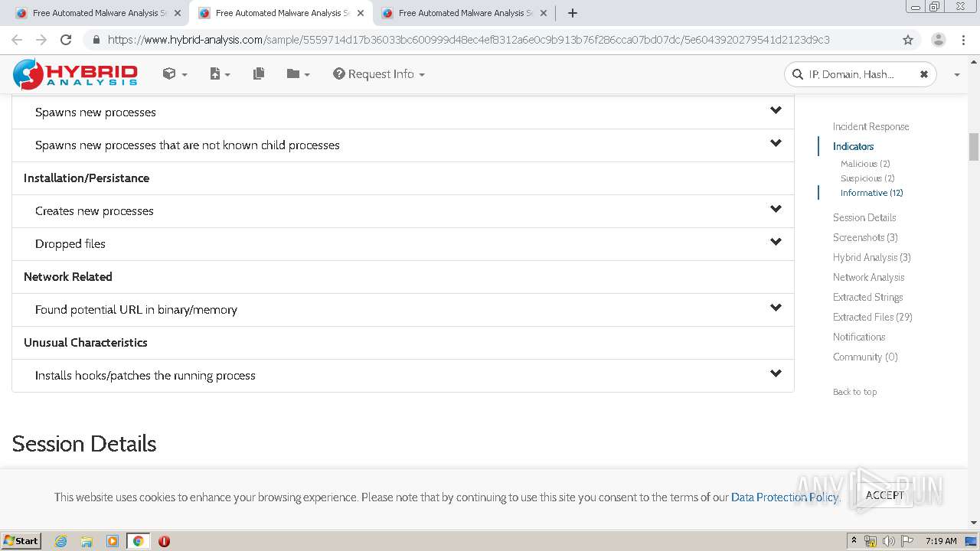This screenshot has height=551, width=980.
Task: Go to Session Details in sidebar
Action: tap(864, 218)
